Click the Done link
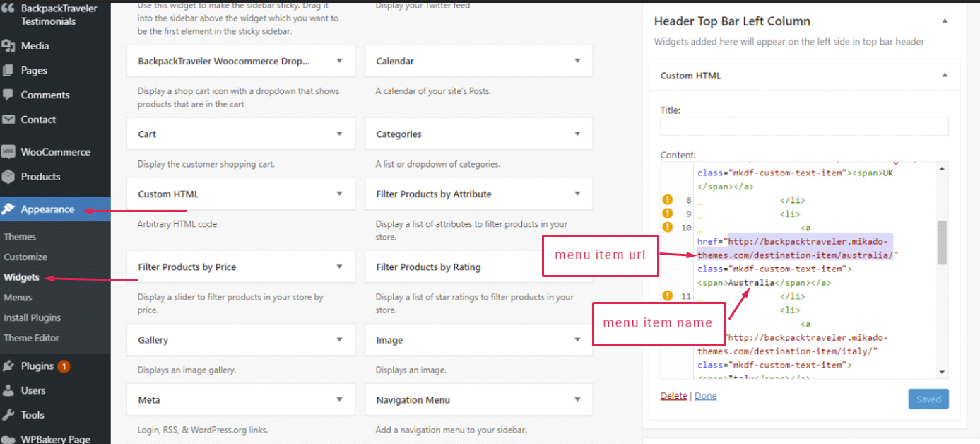 (x=706, y=396)
